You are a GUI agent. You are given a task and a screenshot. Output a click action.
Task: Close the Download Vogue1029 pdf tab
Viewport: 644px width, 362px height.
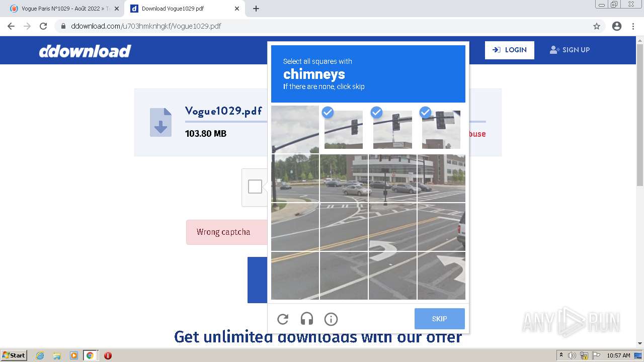click(x=237, y=9)
